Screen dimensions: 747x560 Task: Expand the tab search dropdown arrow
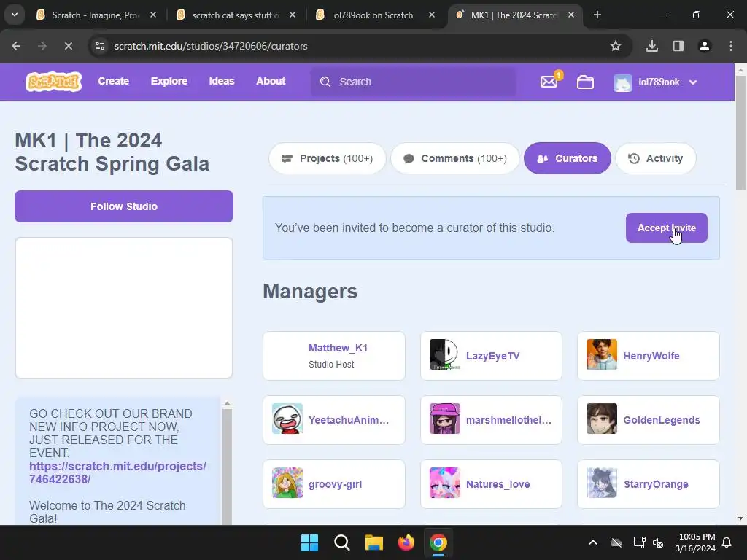point(15,15)
